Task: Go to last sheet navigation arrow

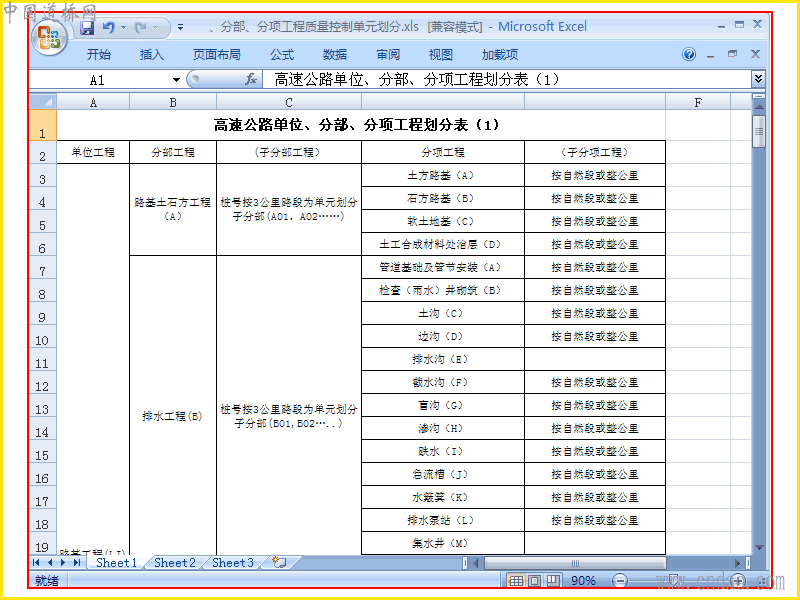Action: point(77,562)
